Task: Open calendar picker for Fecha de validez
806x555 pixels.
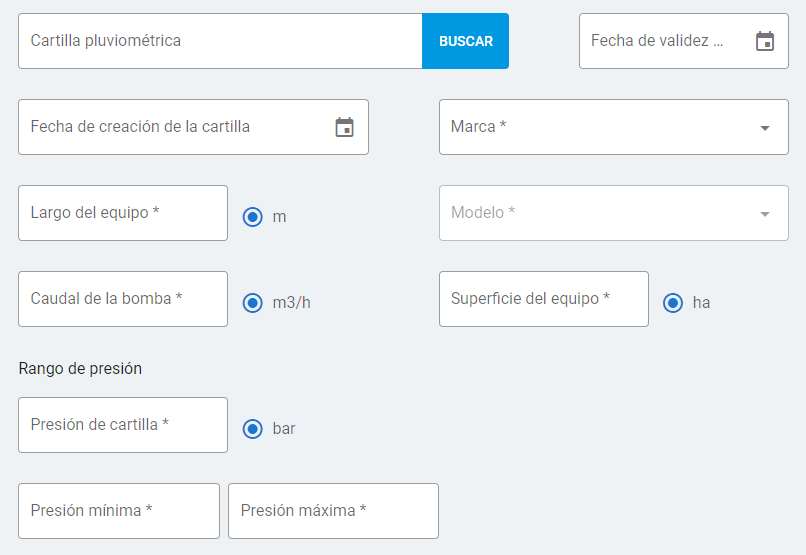Action: [765, 41]
